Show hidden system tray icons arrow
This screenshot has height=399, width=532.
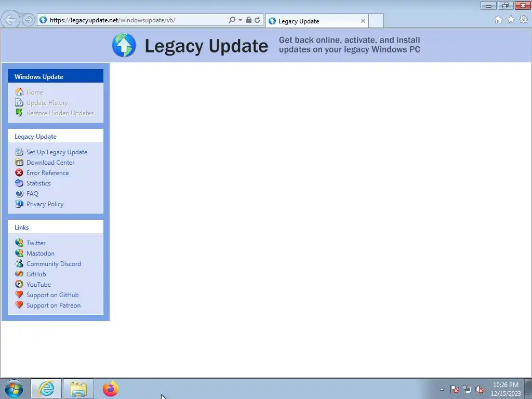click(x=442, y=389)
